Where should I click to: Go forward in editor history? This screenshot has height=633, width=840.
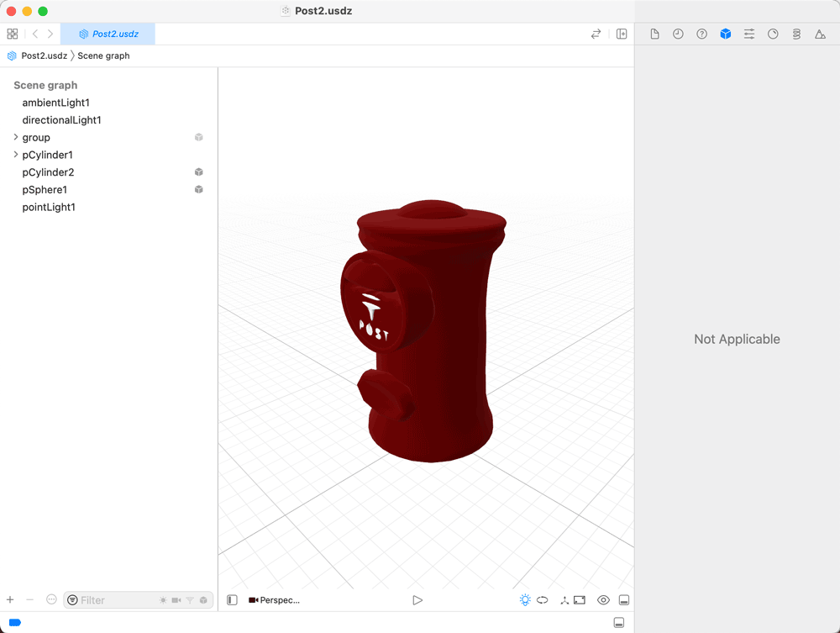point(50,34)
